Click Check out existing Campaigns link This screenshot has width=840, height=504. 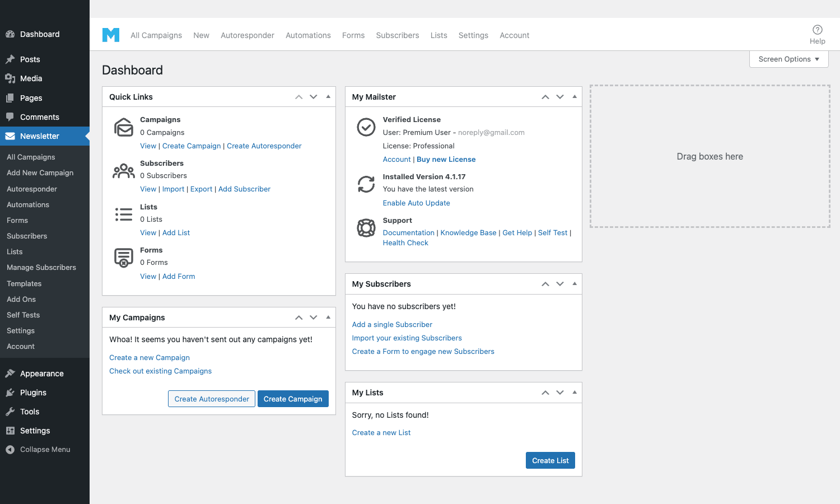161,371
